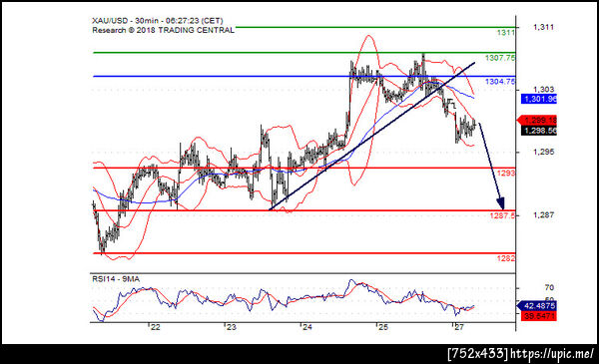Viewport: 599px width, 364px height.
Task: Click the green 1311 resistance label
Action: click(505, 33)
